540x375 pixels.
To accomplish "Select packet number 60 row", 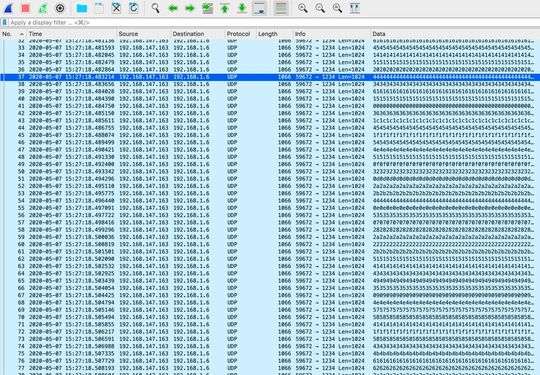I will (x=270, y=244).
